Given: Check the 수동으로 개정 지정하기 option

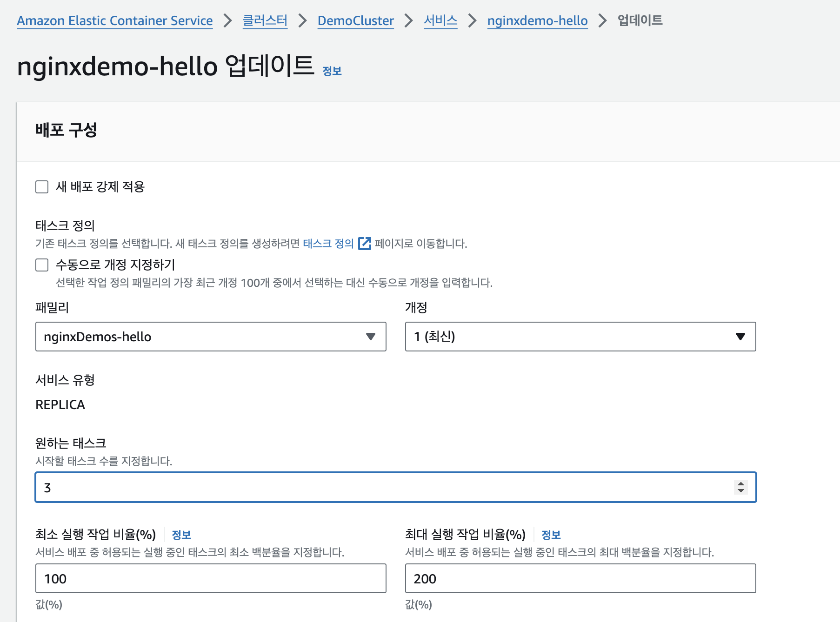Looking at the screenshot, I should [42, 265].
